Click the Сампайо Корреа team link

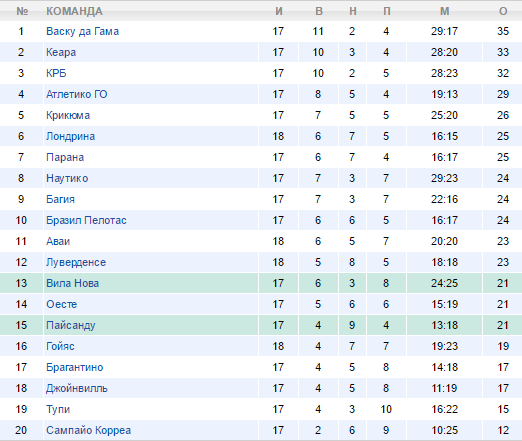tap(88, 430)
